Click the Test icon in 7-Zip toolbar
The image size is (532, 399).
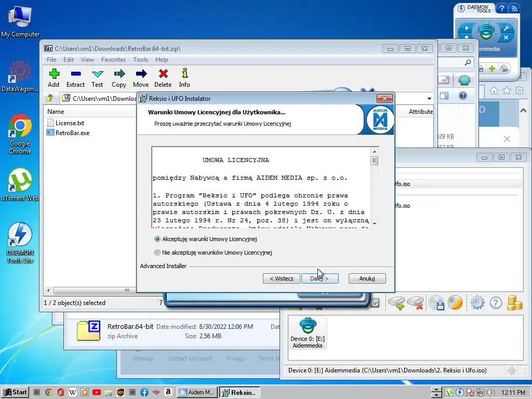[97, 74]
